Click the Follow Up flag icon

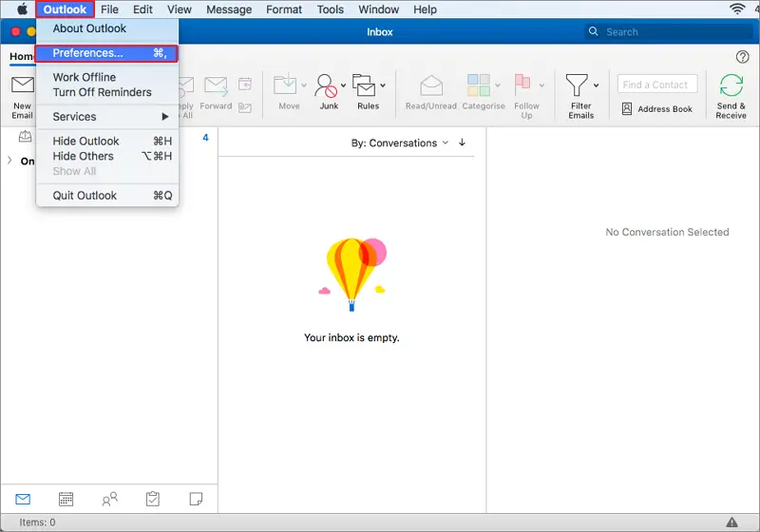522,85
